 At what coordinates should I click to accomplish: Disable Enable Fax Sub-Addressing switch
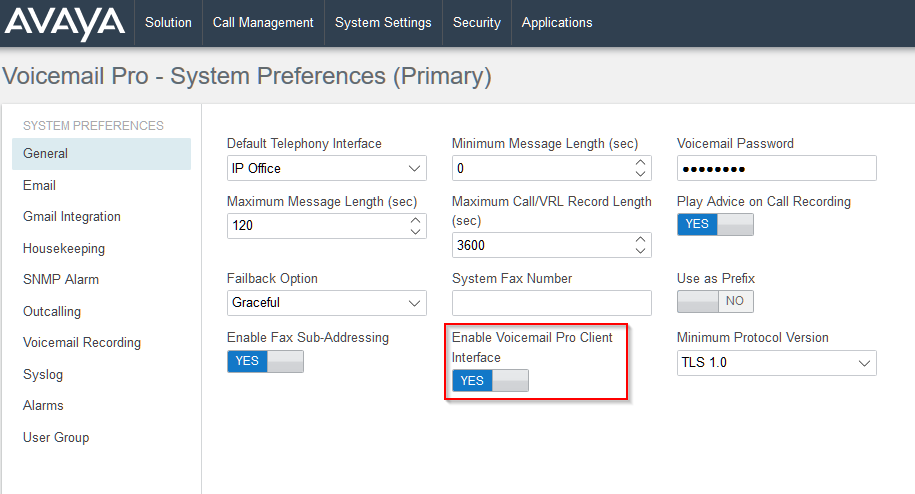pos(265,361)
